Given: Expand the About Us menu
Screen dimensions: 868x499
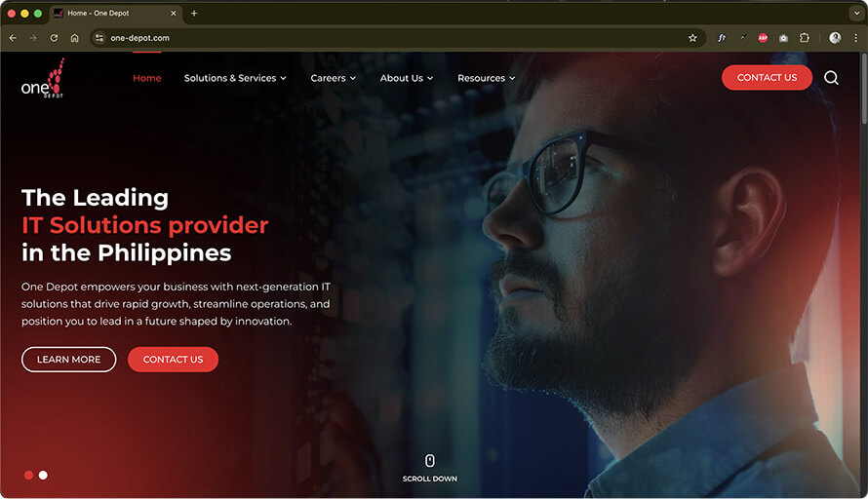Looking at the screenshot, I should click(407, 78).
